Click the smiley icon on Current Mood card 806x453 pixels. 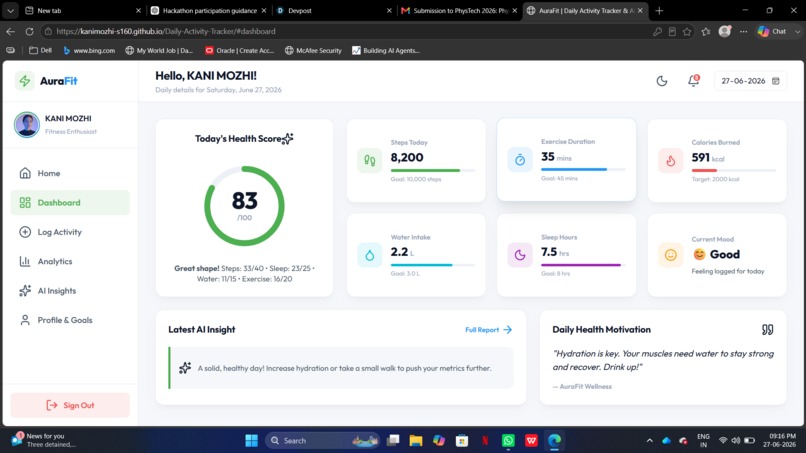tap(670, 255)
